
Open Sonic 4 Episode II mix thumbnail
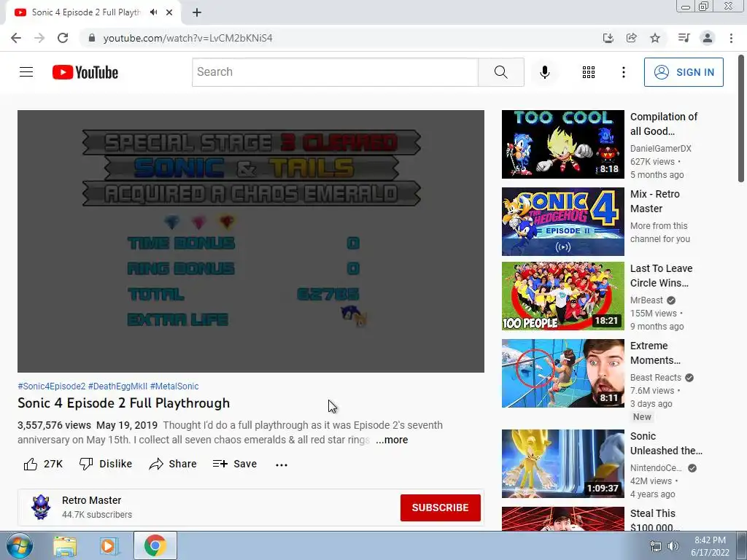(562, 222)
